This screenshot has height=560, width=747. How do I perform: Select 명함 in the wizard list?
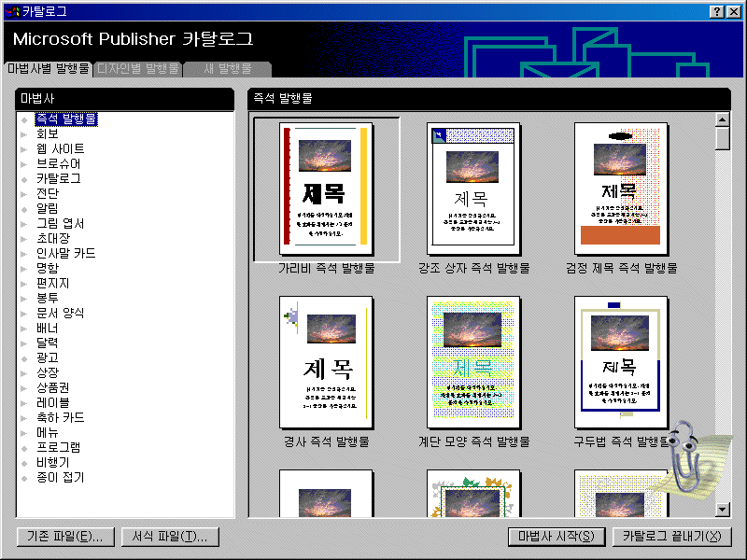[x=48, y=268]
